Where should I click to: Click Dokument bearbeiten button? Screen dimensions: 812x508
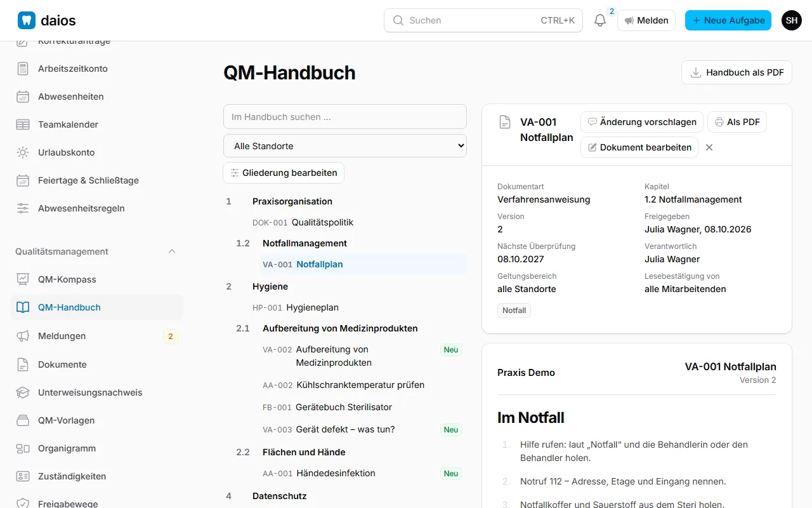tap(639, 147)
